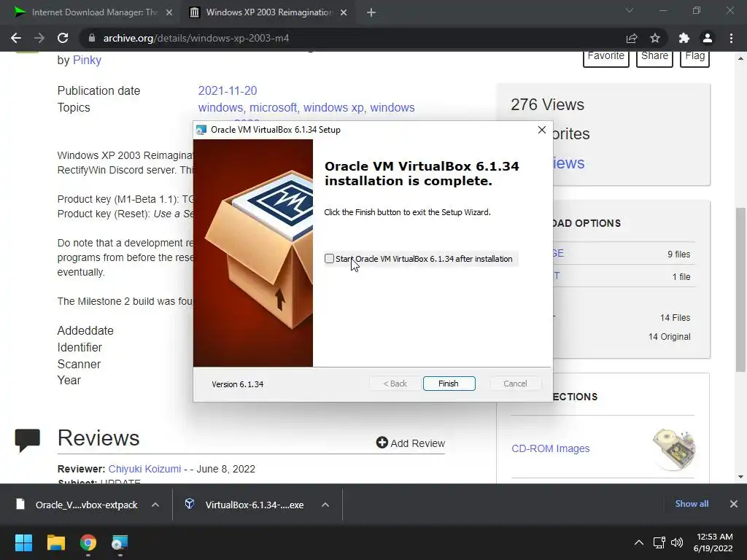Screen dimensions: 747x560
Task: Click the Chrome icon in the taskbar
Action: 88,542
